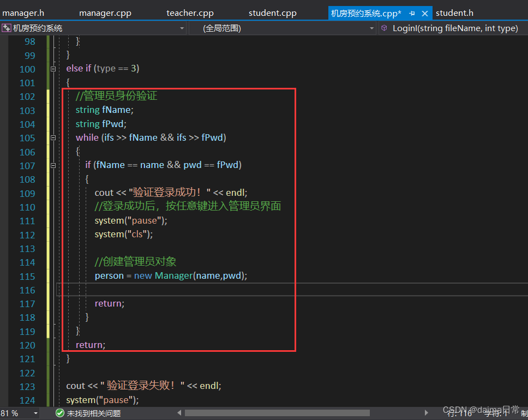
Task: Click on 'string fPwd;' at line 104
Action: click(x=101, y=124)
